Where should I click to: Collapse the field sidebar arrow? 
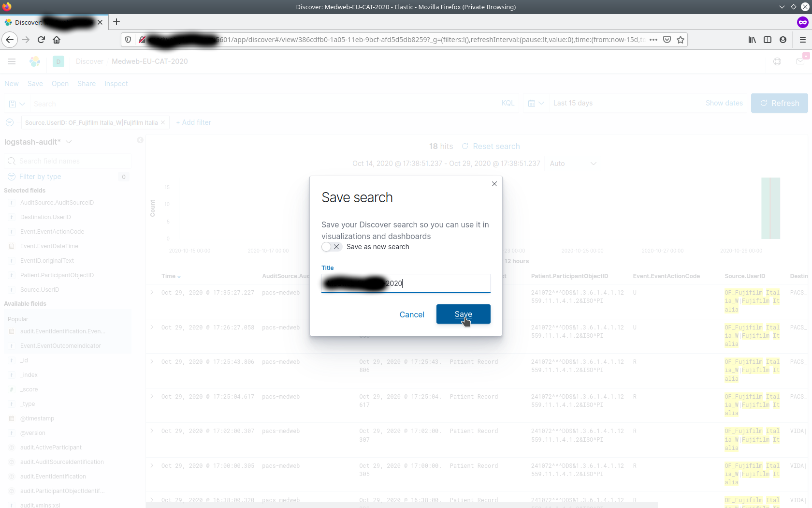140,140
